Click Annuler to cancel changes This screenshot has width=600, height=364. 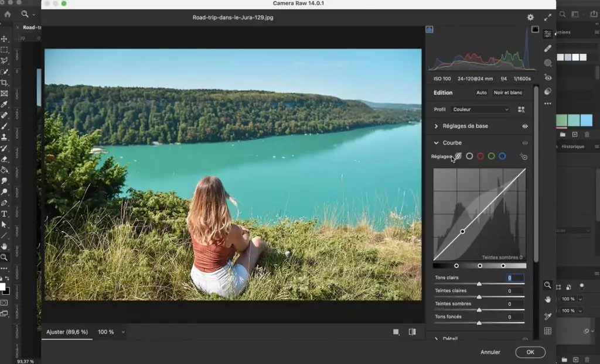click(x=490, y=352)
